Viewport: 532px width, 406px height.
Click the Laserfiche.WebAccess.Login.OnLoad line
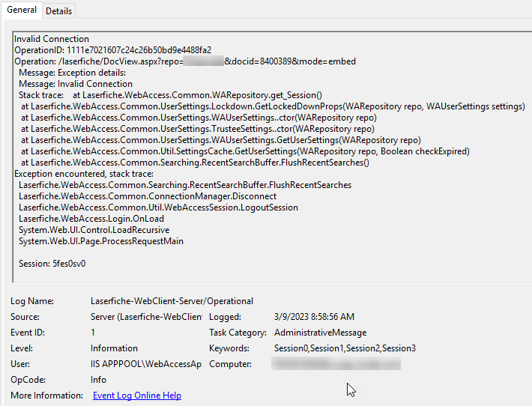[x=91, y=219]
